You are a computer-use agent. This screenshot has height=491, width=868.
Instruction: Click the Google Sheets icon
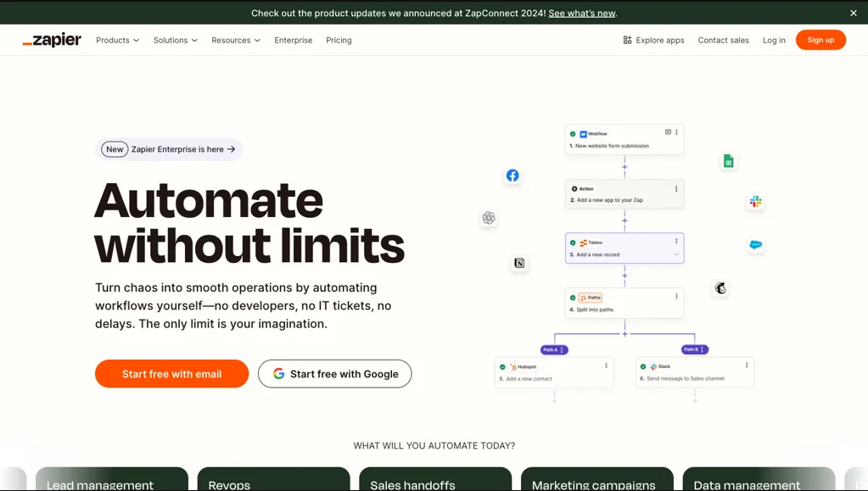[728, 161]
